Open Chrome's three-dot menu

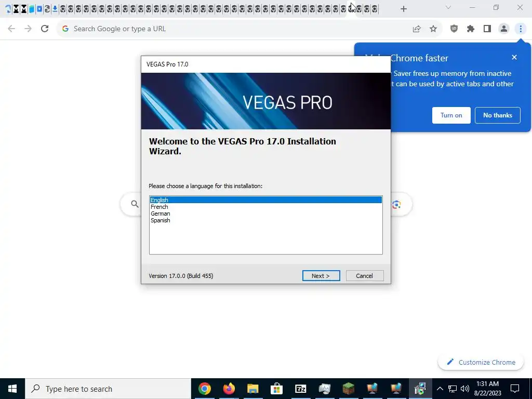click(x=521, y=29)
